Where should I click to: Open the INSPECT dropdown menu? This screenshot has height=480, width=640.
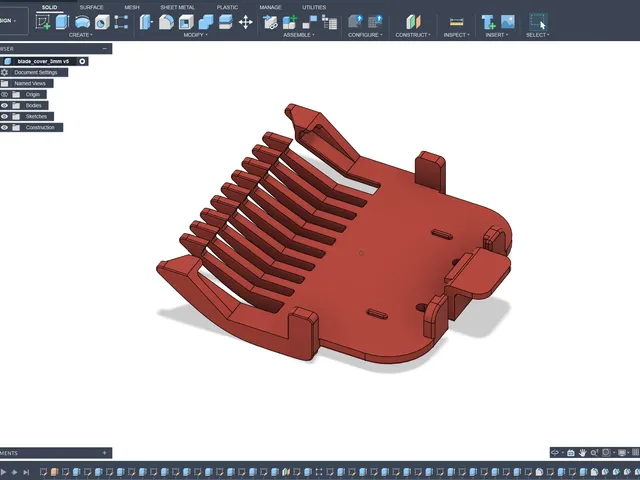456,35
